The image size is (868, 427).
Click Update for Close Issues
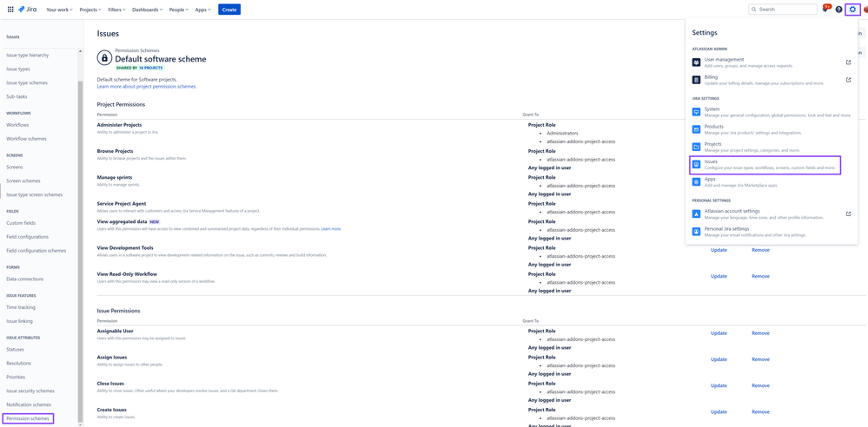pyautogui.click(x=719, y=385)
